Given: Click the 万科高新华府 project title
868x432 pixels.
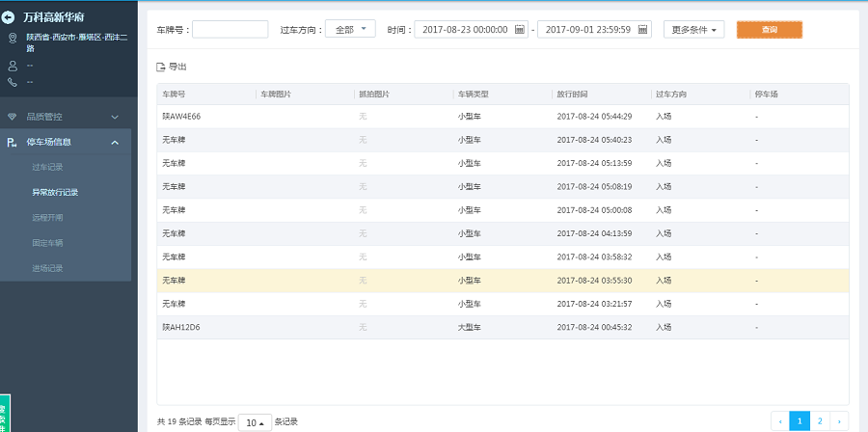Looking at the screenshot, I should point(54,17).
